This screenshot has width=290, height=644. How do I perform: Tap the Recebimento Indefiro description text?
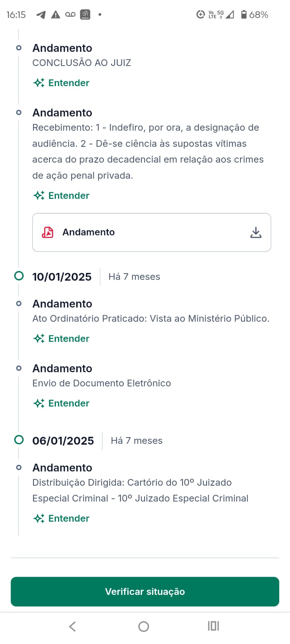click(148, 151)
